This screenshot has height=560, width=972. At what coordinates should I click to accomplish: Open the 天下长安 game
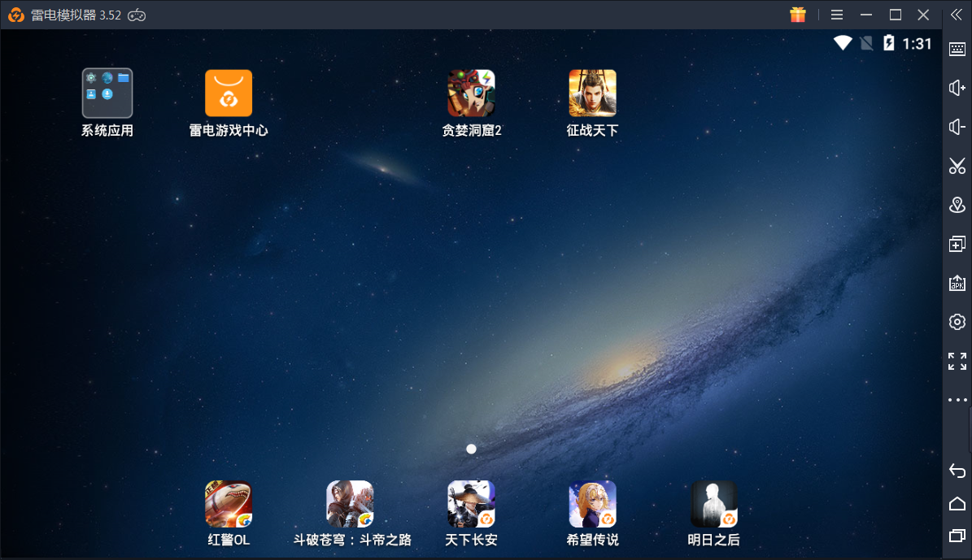tap(471, 504)
